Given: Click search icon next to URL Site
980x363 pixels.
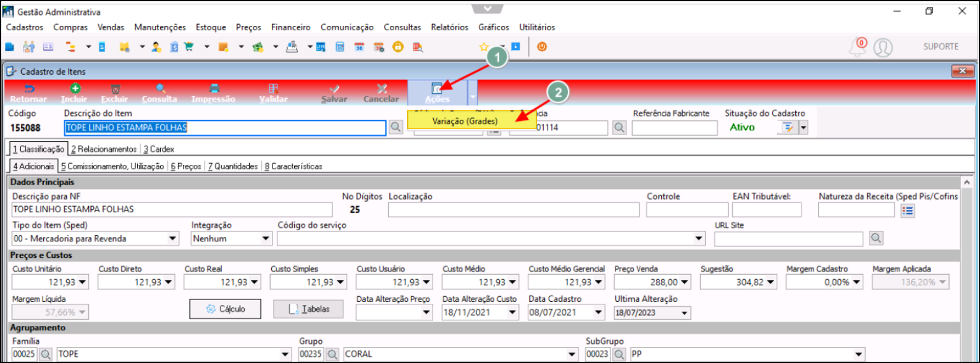Looking at the screenshot, I should point(876,238).
